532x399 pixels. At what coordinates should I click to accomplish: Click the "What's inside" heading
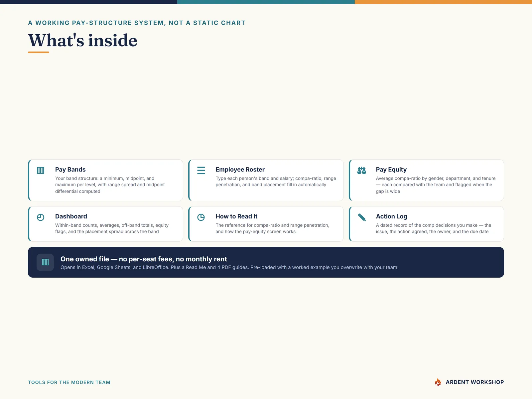[83, 41]
